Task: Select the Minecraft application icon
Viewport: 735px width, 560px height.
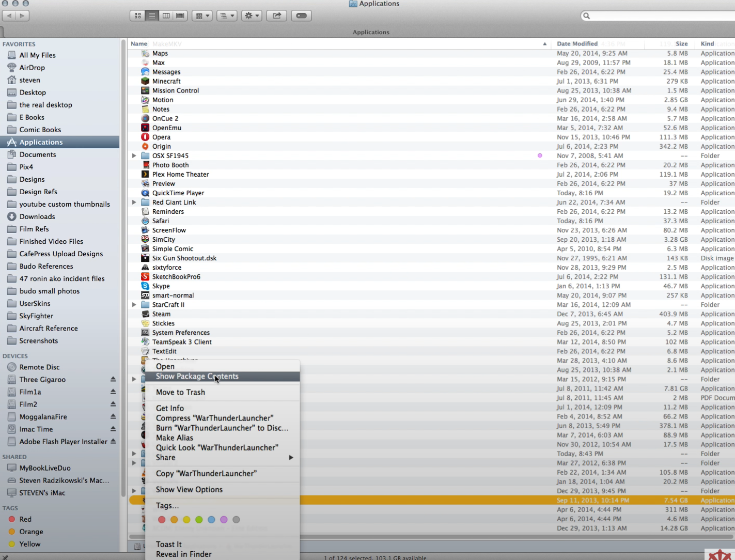Action: [145, 81]
